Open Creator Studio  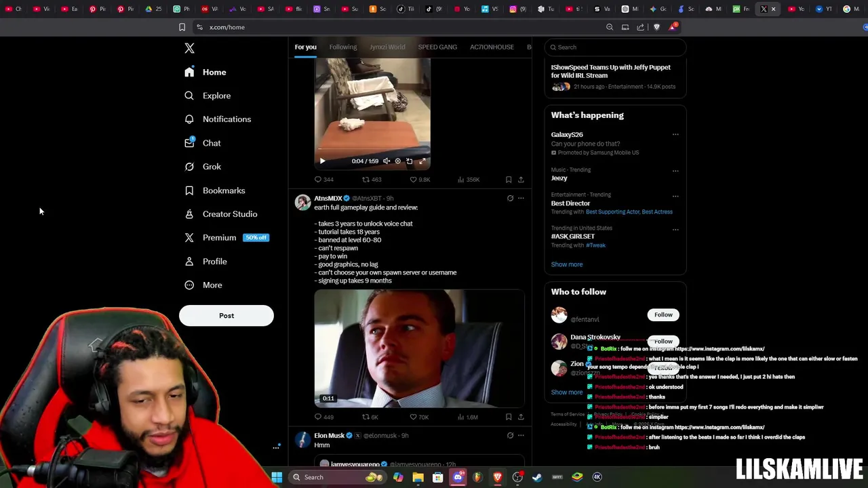(221, 214)
